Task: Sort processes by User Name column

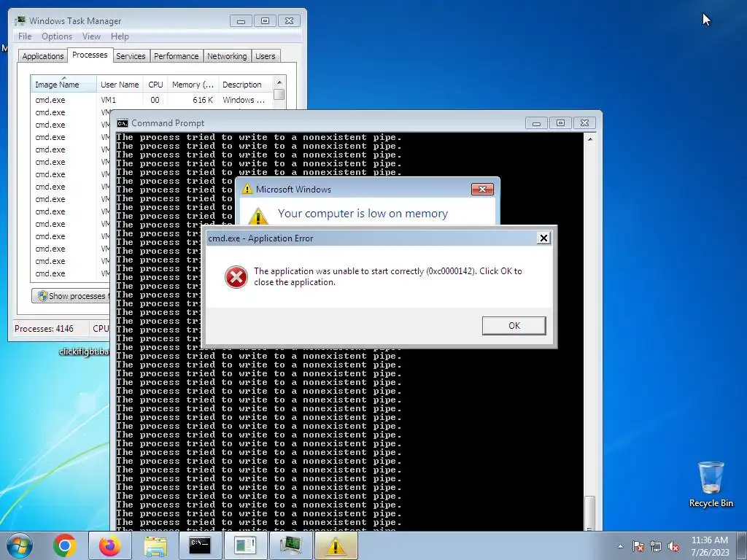Action: (x=120, y=85)
